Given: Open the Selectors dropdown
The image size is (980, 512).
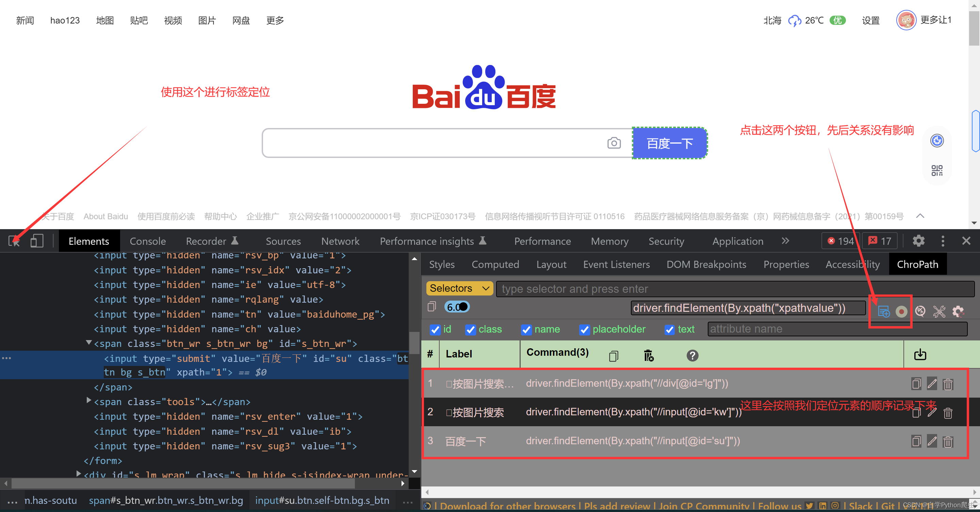Looking at the screenshot, I should coord(459,289).
